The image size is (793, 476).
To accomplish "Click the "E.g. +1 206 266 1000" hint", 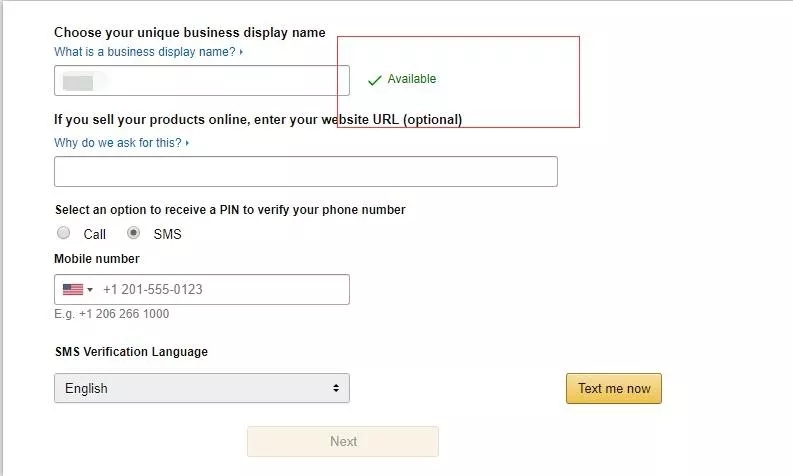I will tap(111, 314).
